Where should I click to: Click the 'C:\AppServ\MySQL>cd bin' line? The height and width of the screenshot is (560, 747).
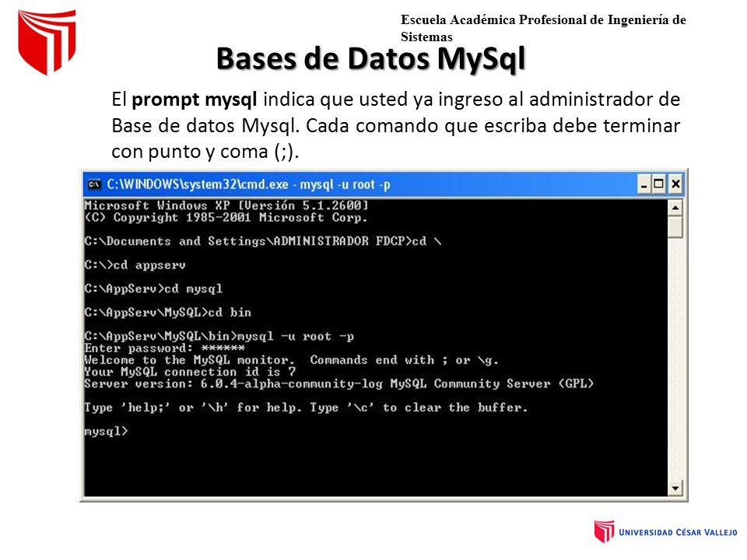coord(168,313)
